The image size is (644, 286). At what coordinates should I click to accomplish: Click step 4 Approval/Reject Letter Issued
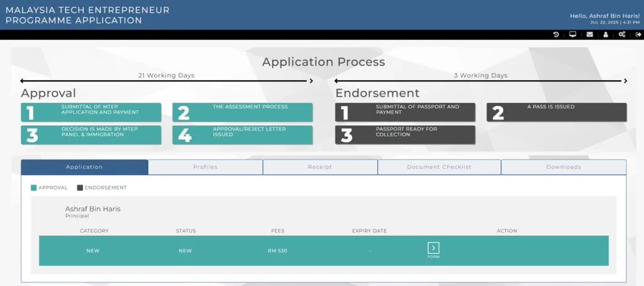[x=242, y=135]
